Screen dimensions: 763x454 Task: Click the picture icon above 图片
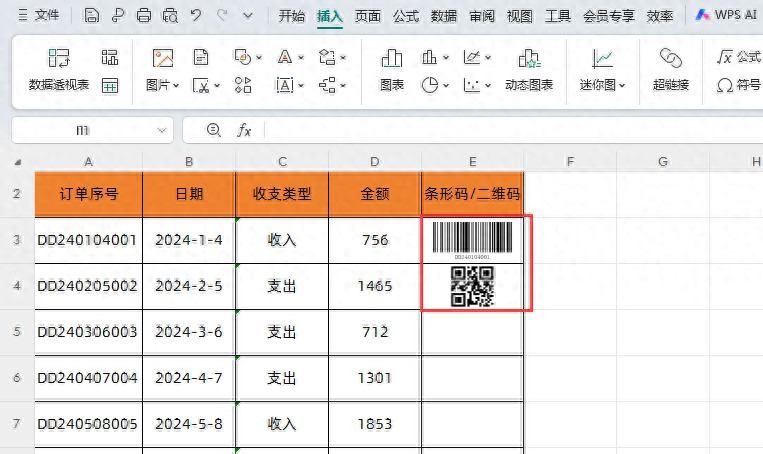click(163, 57)
